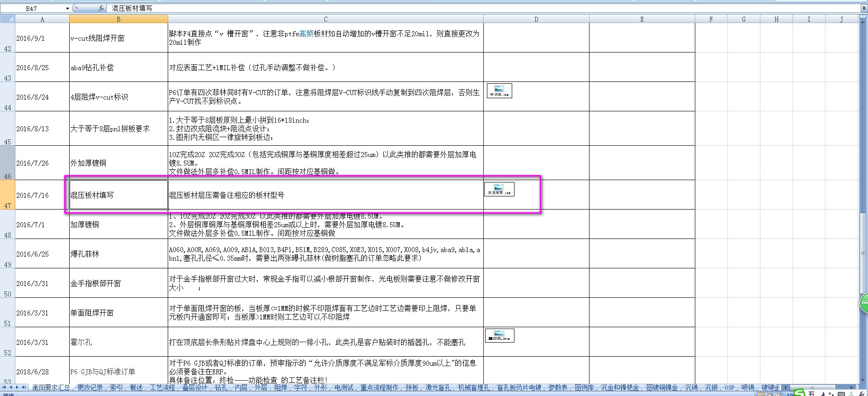The width and height of the screenshot is (868, 396).
Task: Select the 机械盲埋孔 sheet tab
Action: 474,387
